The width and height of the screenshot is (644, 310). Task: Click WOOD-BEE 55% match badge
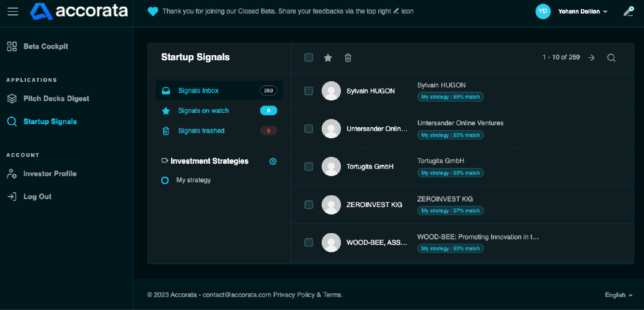pyautogui.click(x=451, y=249)
